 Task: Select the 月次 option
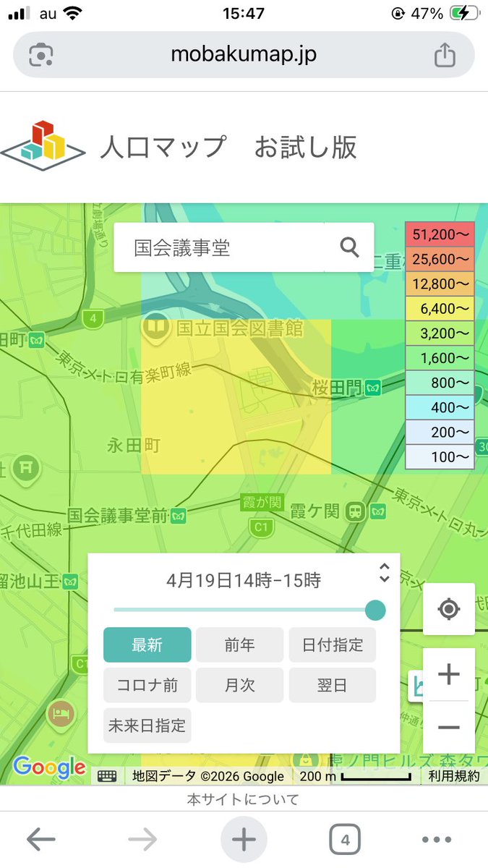[239, 685]
